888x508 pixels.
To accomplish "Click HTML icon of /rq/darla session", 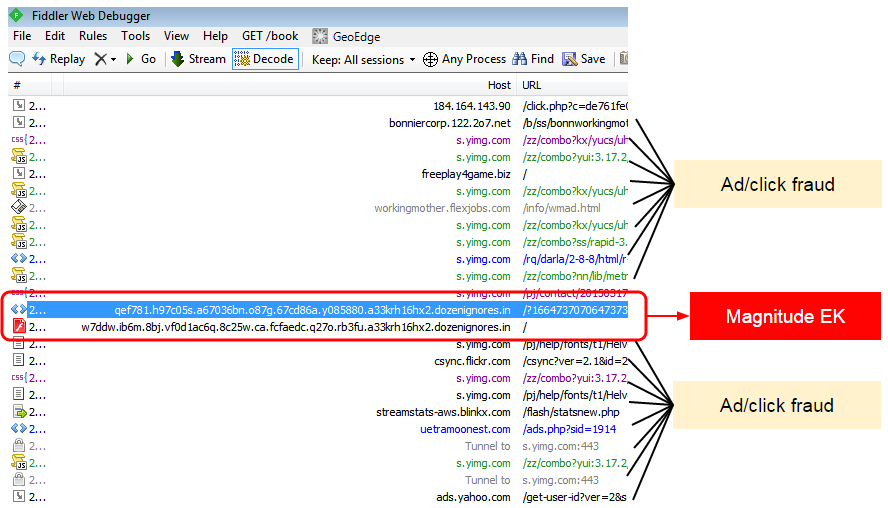I will coord(19,259).
